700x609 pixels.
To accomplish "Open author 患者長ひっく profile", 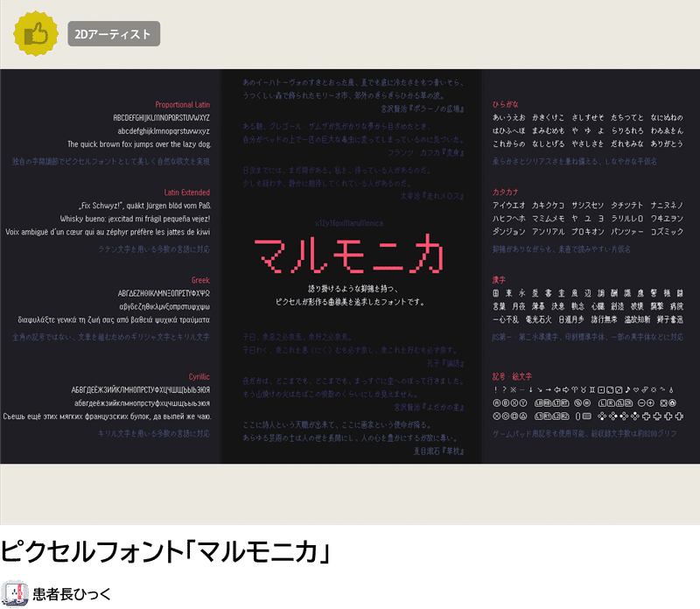I will tap(72, 594).
